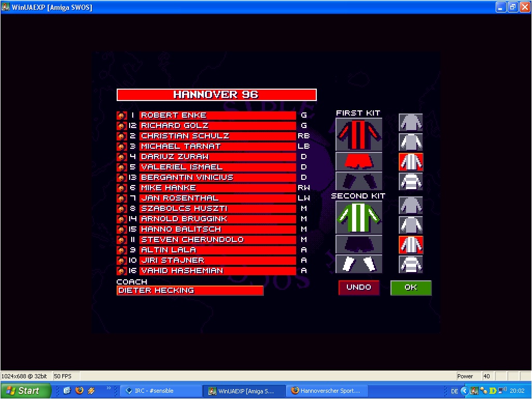The width and height of the screenshot is (532, 399).
Task: Click the Hannover 96 team name field
Action: (216, 95)
